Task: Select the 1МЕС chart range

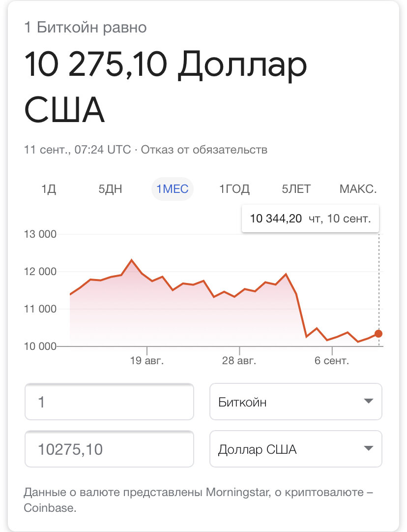Action: coord(172,188)
